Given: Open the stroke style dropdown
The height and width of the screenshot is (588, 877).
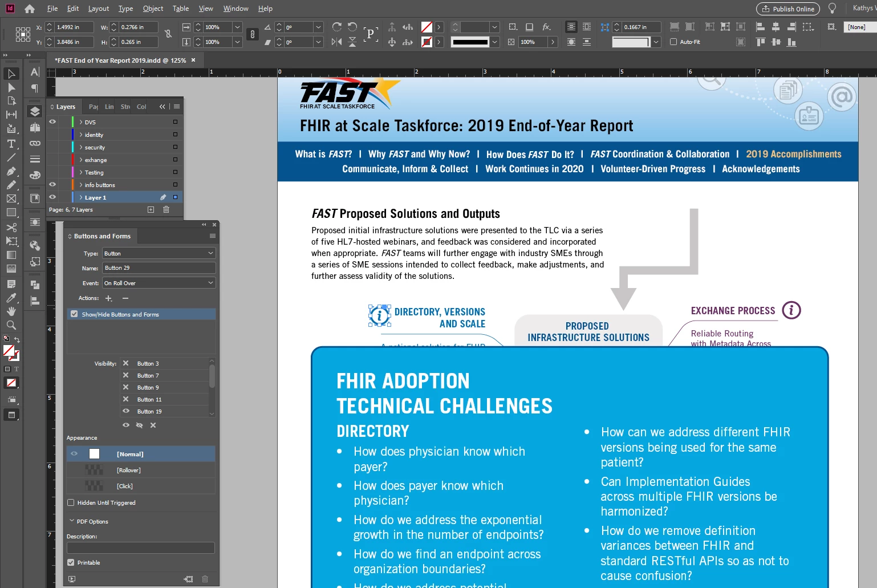Looking at the screenshot, I should tap(494, 42).
